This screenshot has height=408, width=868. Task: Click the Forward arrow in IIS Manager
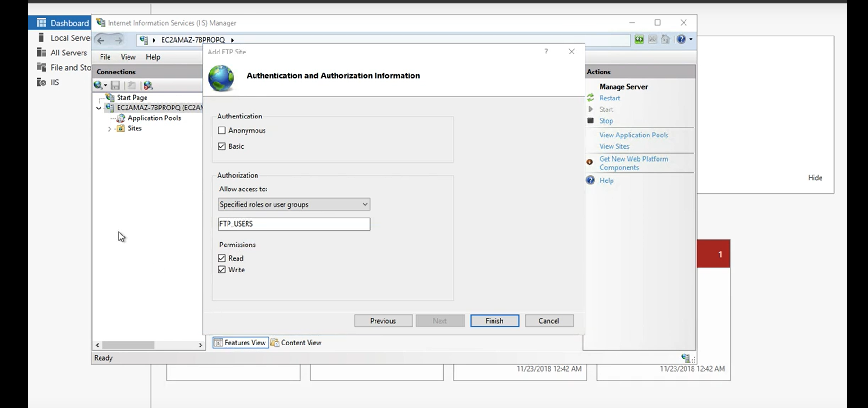[x=118, y=40]
